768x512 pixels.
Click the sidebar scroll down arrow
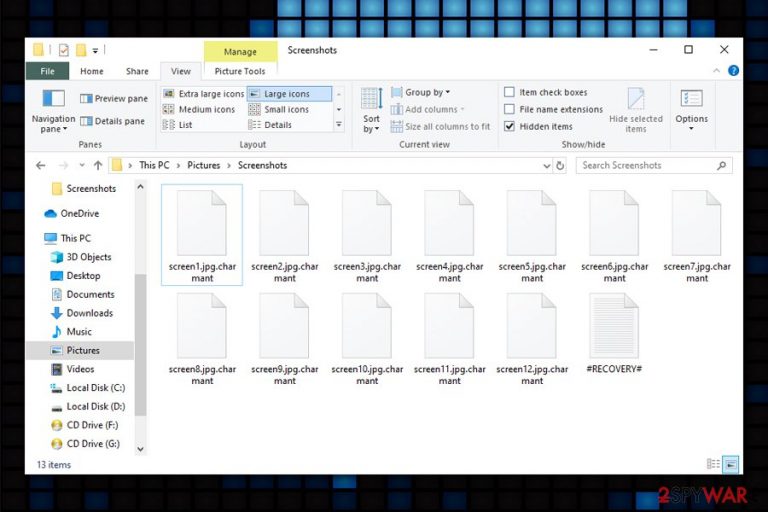pos(141,449)
